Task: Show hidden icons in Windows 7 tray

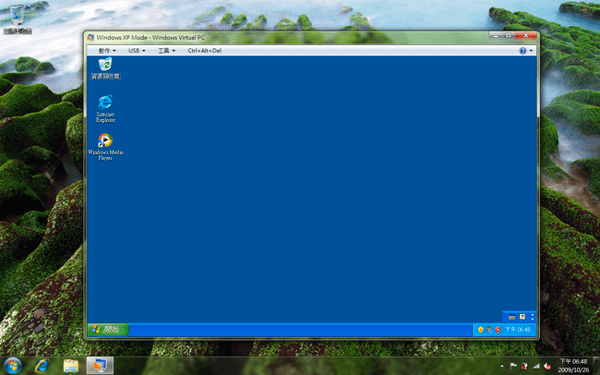Action: point(502,366)
